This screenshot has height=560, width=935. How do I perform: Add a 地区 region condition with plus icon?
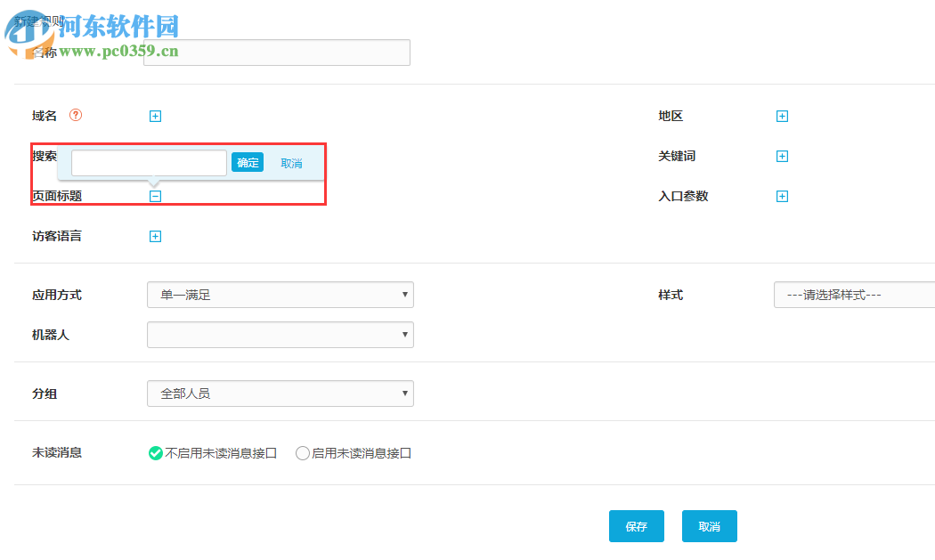pyautogui.click(x=782, y=116)
